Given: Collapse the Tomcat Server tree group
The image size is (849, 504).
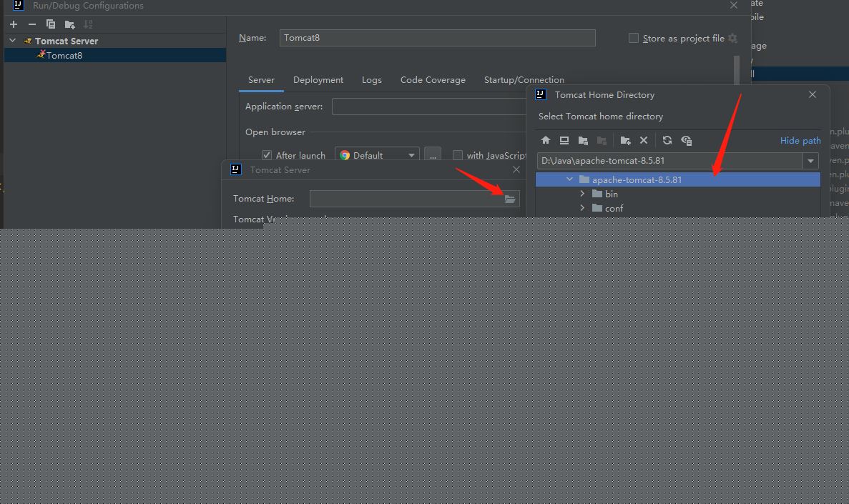Looking at the screenshot, I should (x=12, y=41).
